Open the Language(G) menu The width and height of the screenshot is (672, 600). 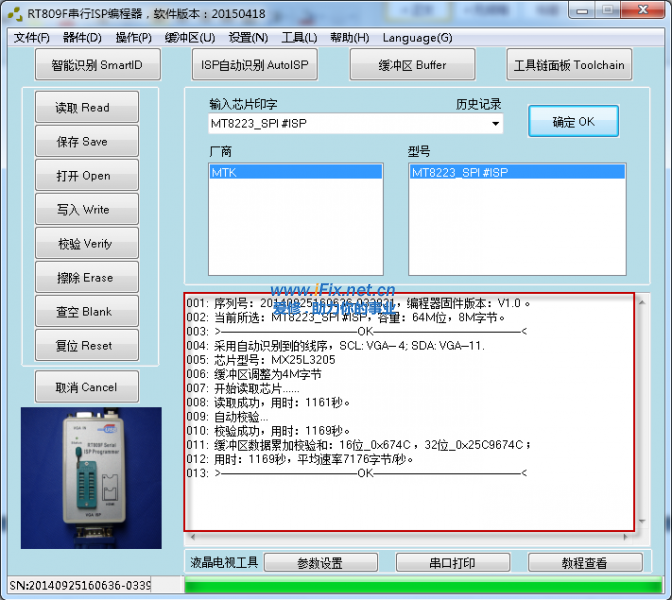[x=417, y=38]
